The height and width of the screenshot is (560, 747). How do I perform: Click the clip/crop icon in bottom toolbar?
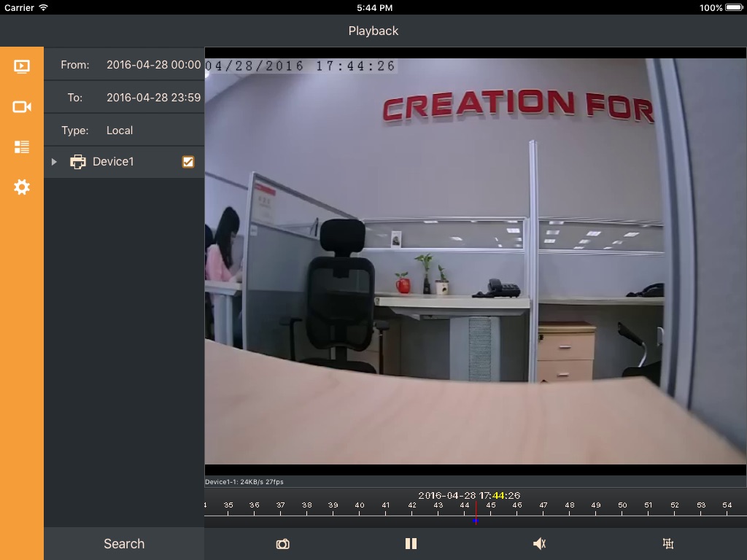pos(668,543)
